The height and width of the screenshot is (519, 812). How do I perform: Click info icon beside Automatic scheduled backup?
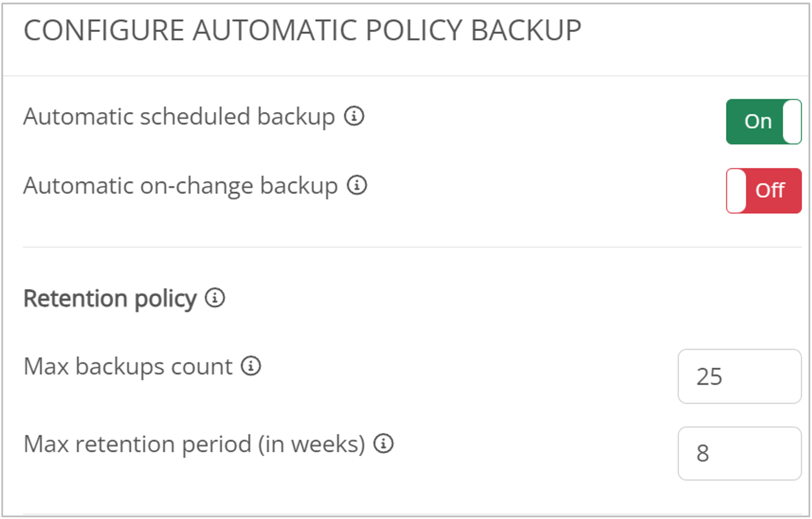[x=354, y=116]
